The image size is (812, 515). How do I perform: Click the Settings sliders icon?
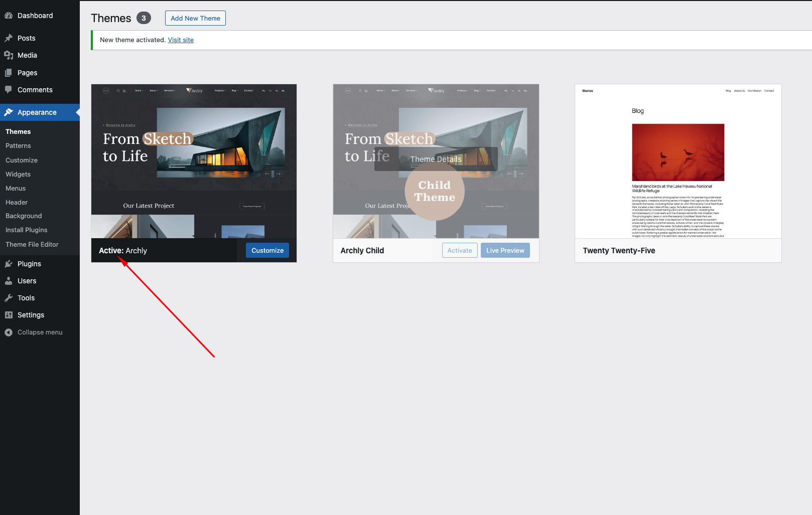9,315
